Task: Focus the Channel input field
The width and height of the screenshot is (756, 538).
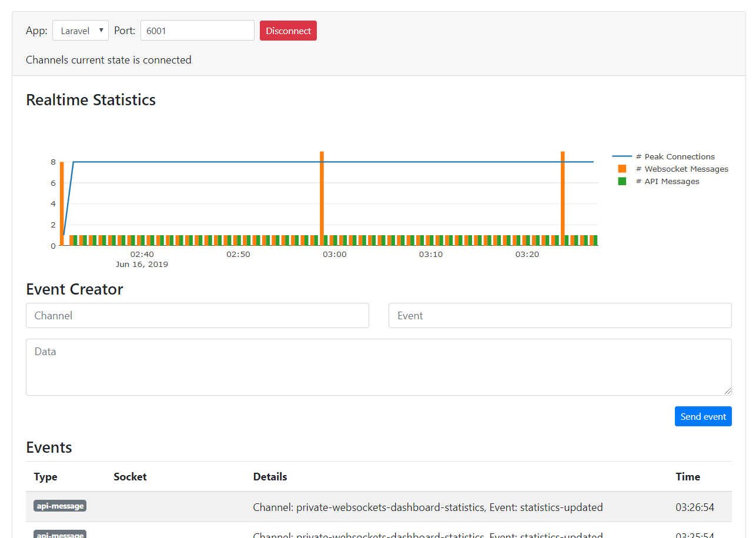Action: tap(198, 316)
